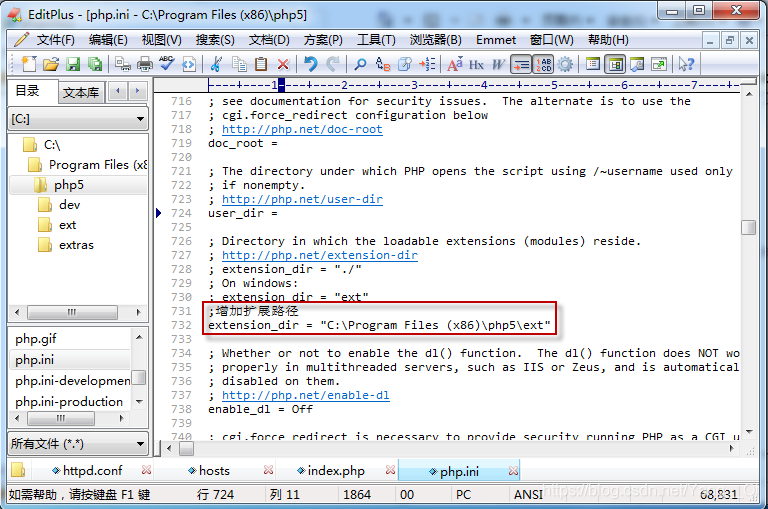
Task: Redo the last undone edit
Action: (333, 64)
